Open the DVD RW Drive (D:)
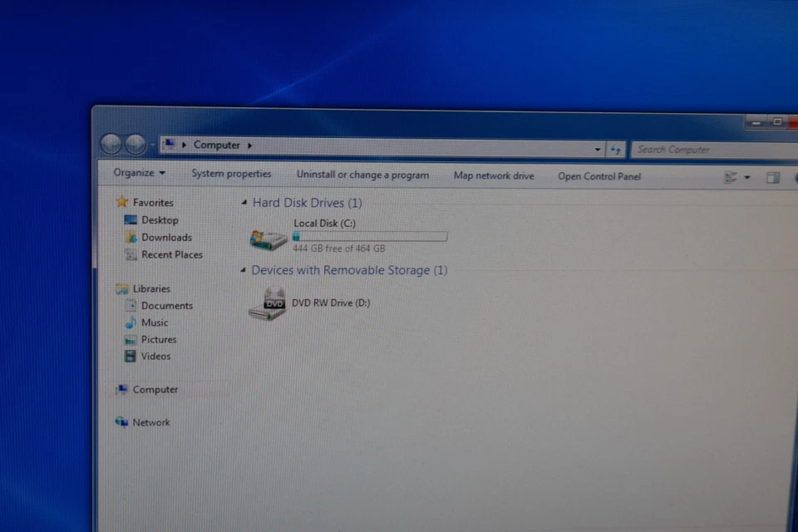 [330, 303]
